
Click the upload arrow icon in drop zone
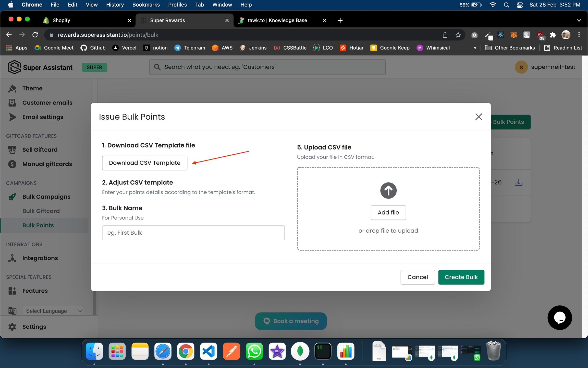(388, 190)
